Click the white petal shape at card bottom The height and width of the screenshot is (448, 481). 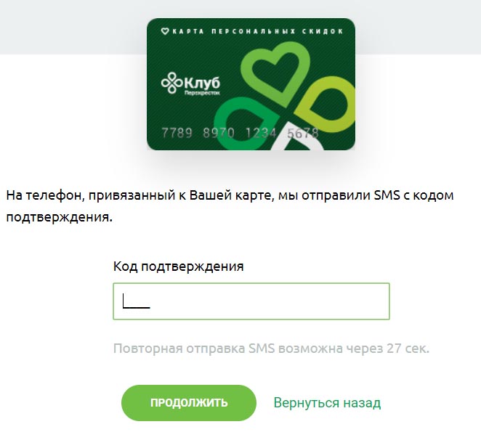299,139
